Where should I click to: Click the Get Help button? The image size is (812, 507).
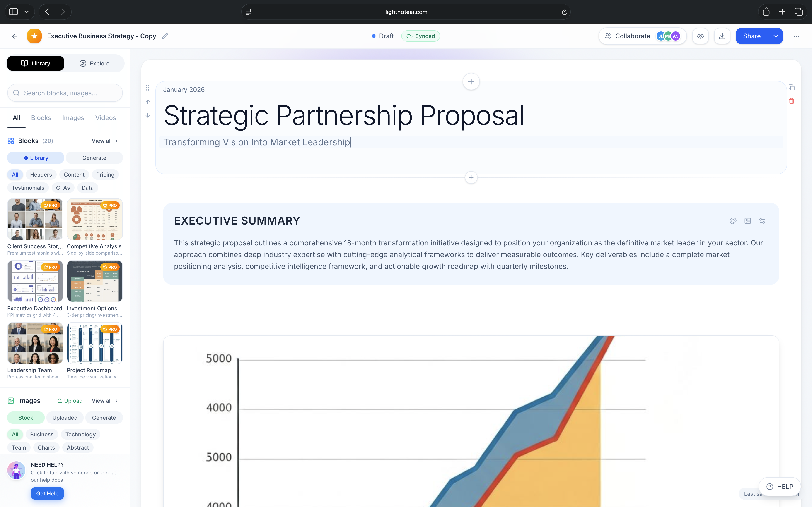click(47, 493)
